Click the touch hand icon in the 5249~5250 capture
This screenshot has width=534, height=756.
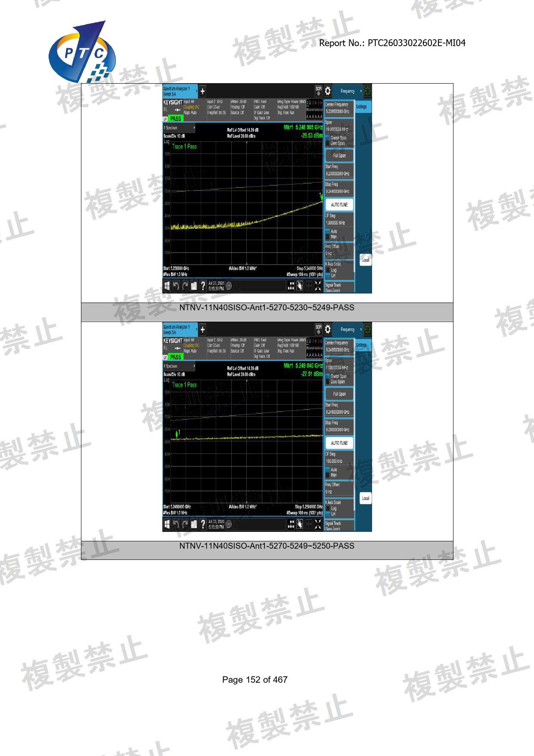[x=300, y=524]
